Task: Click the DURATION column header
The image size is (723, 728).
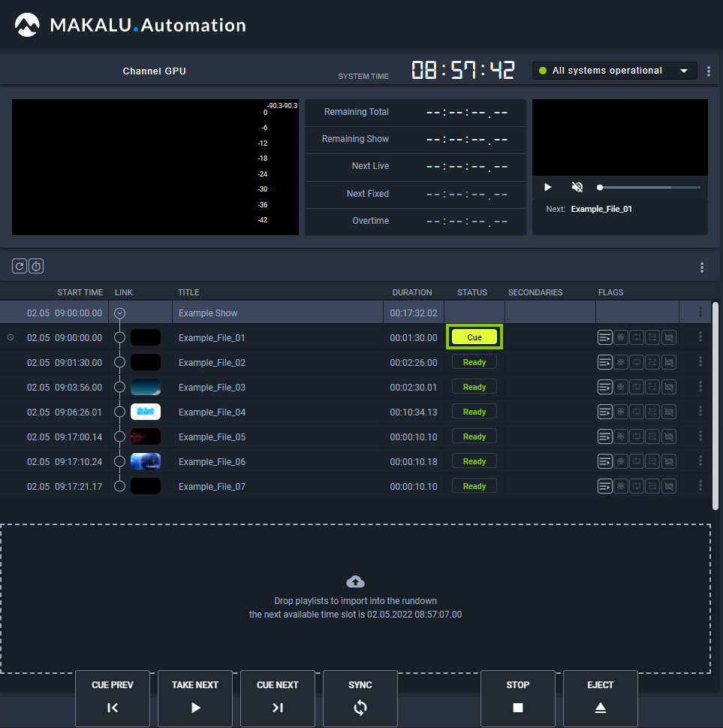Action: click(x=412, y=292)
